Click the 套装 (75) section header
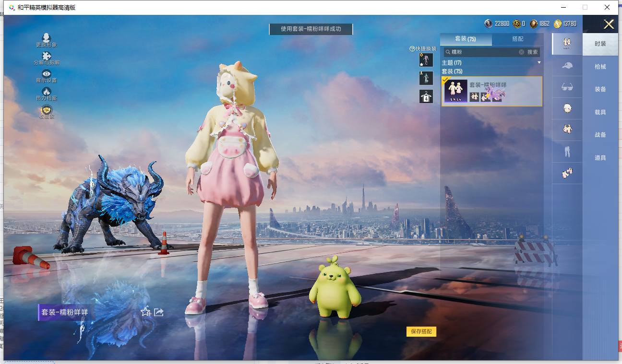The height and width of the screenshot is (364, 622). coord(452,71)
